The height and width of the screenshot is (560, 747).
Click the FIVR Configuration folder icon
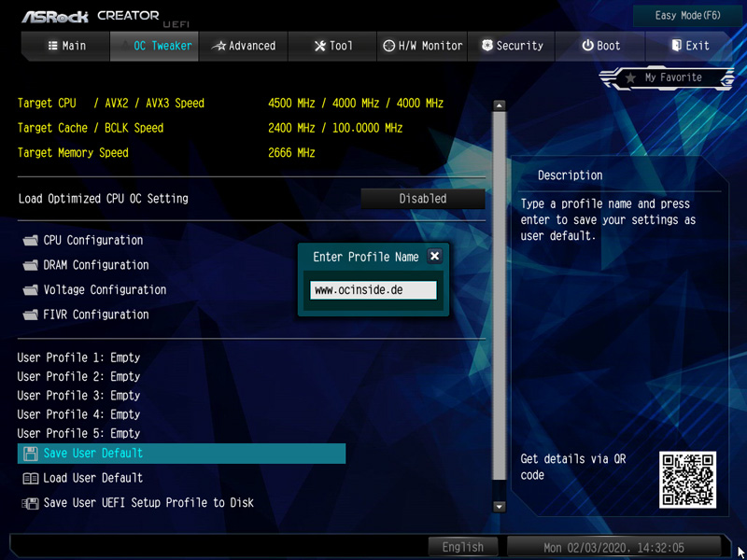(31, 315)
